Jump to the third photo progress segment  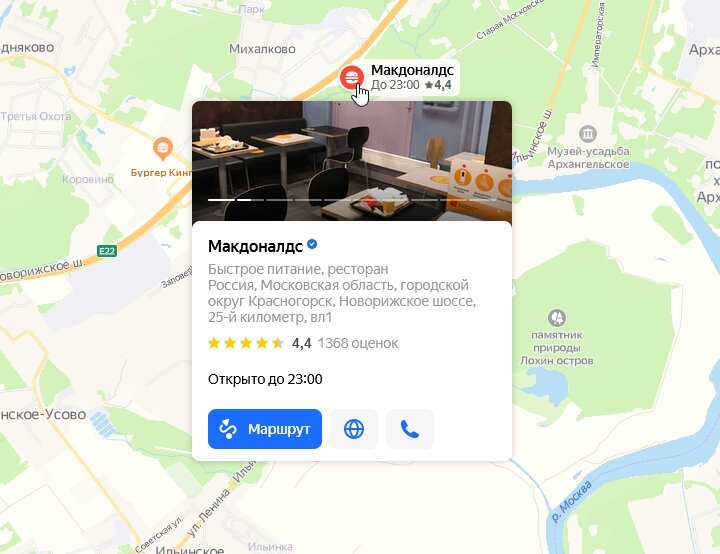point(279,200)
